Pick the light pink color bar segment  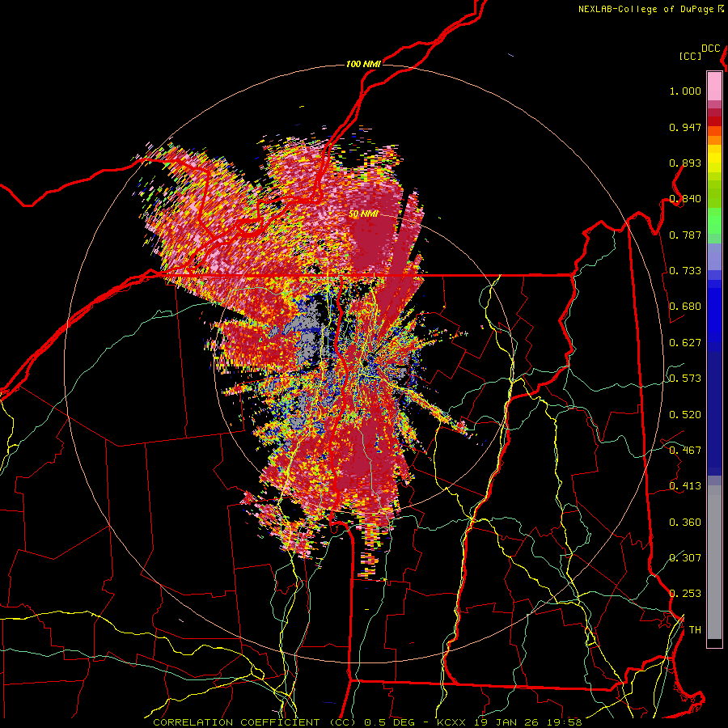[714, 87]
